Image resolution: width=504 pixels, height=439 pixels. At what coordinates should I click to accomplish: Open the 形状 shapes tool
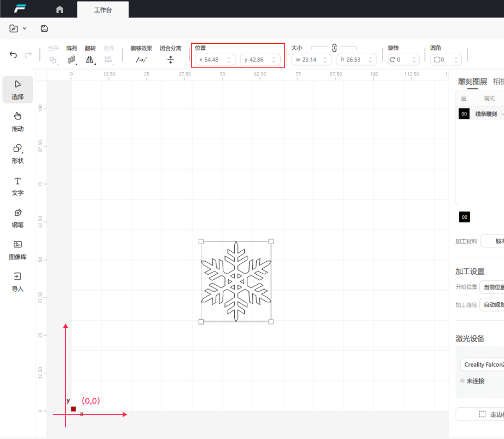[18, 153]
